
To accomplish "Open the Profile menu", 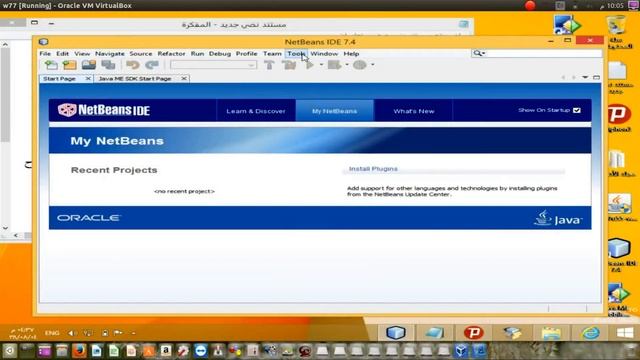I will pos(247,53).
